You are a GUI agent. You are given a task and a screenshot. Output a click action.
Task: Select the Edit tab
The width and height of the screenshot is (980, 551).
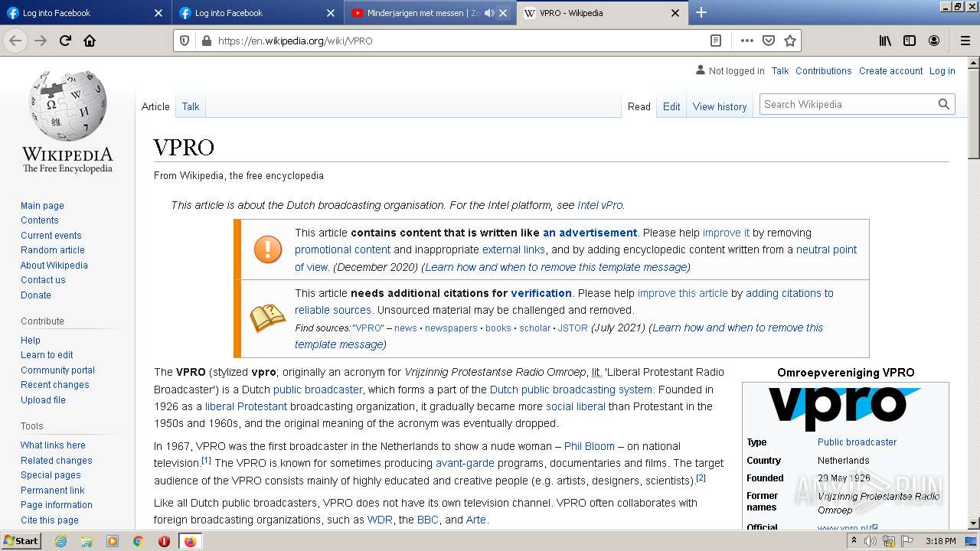pyautogui.click(x=671, y=106)
